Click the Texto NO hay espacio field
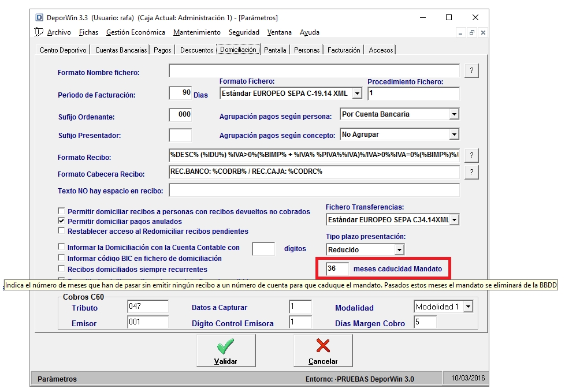This screenshot has height=392, width=565. 314,191
